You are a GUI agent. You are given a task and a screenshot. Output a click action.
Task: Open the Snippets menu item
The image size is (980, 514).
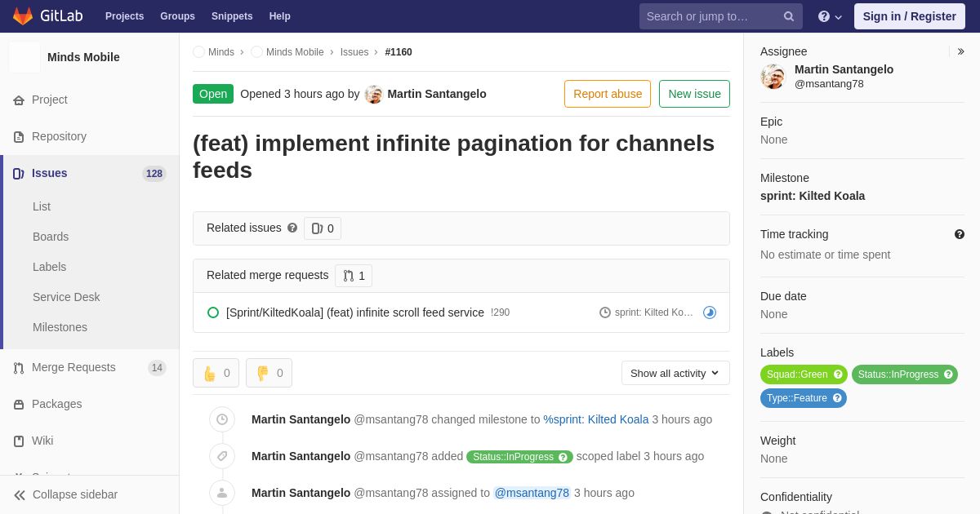click(x=232, y=16)
